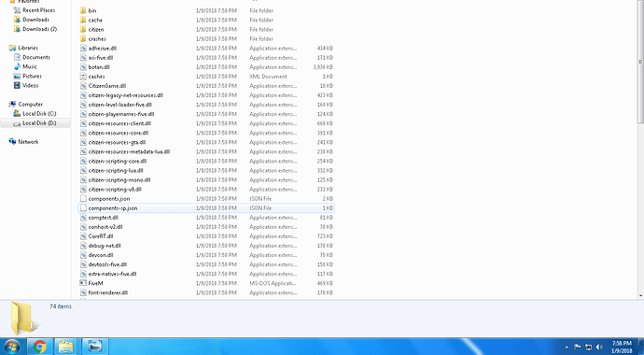644x355 pixels.
Task: Click the file list vertical scrollbar thumb
Action: point(640,62)
